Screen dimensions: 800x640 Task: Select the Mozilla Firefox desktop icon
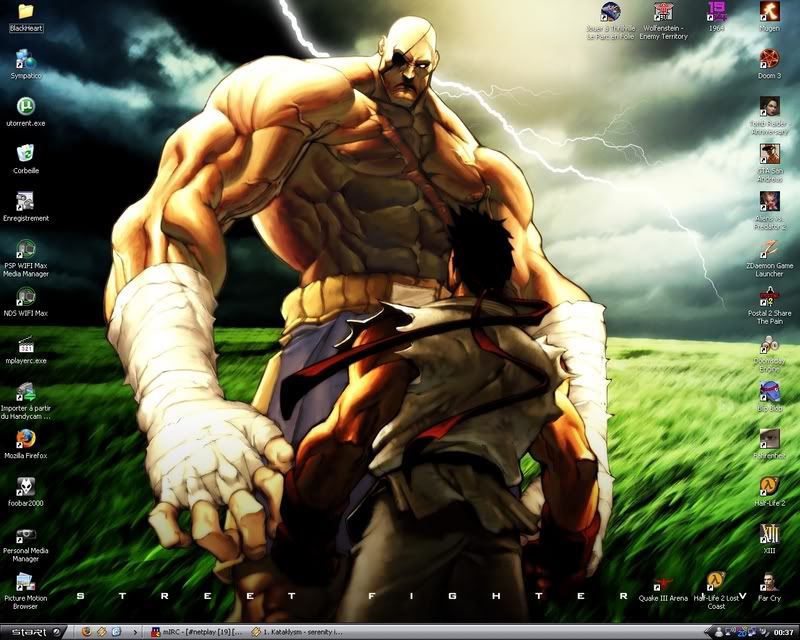pos(26,445)
